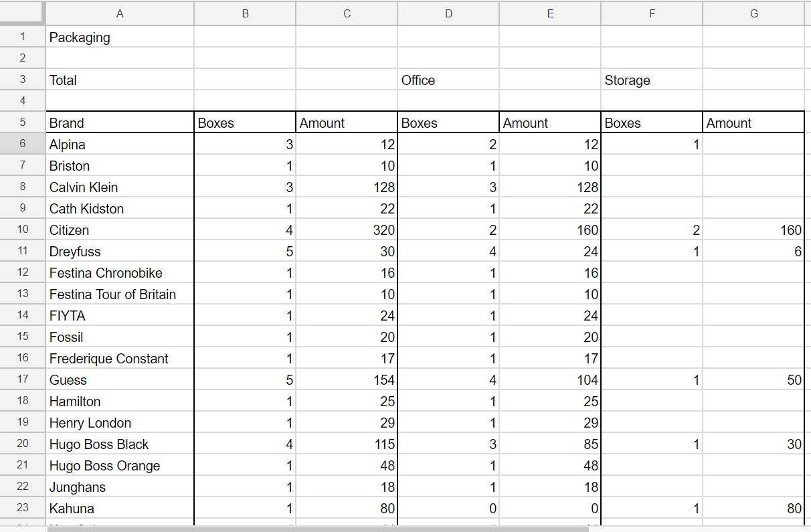
Task: Click the horizontal scrollbar below the sheet
Action: [317, 529]
